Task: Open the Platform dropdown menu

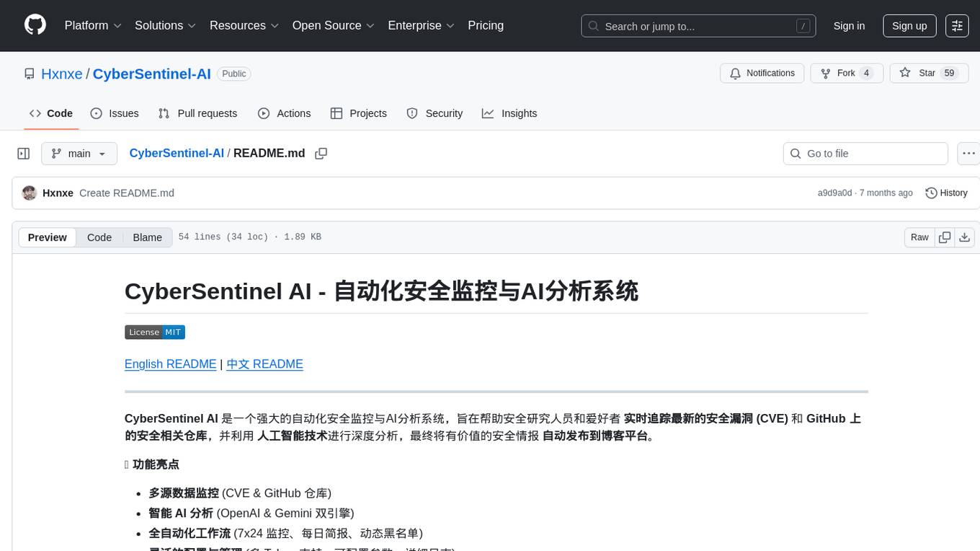Action: (93, 25)
